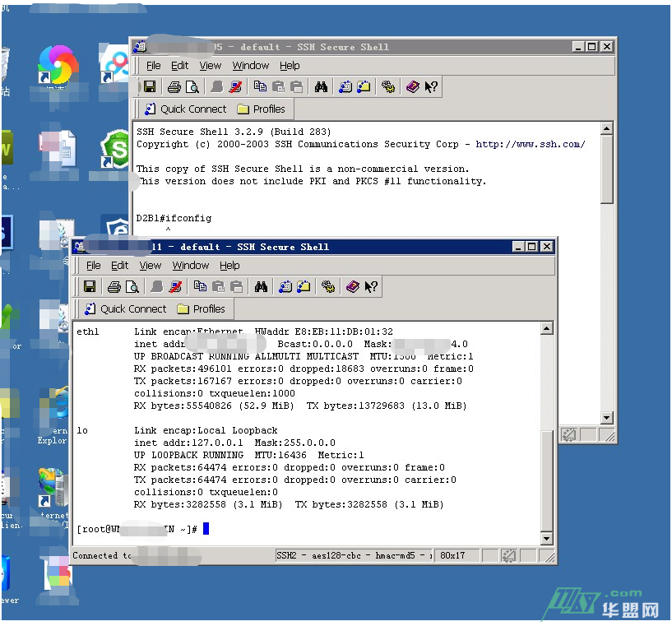Open New File Transfer Window from front toolbar
Screen dimensions: 672x626
point(304,286)
